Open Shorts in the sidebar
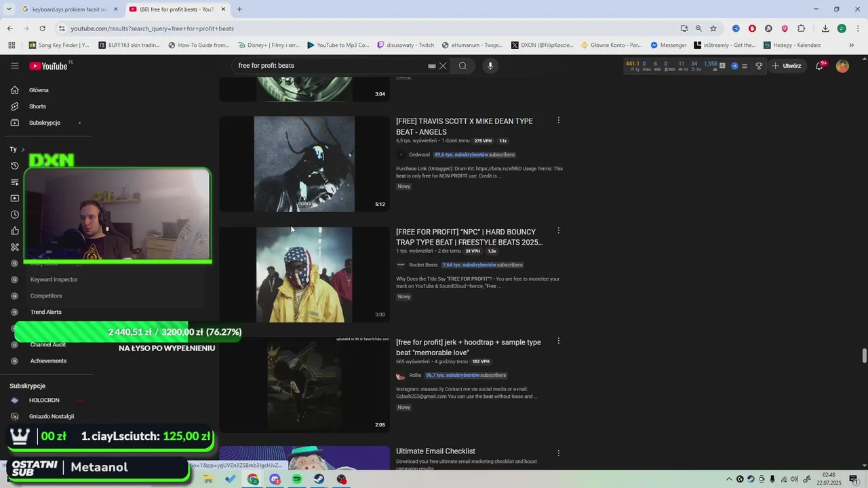This screenshot has width=868, height=488. point(37,106)
